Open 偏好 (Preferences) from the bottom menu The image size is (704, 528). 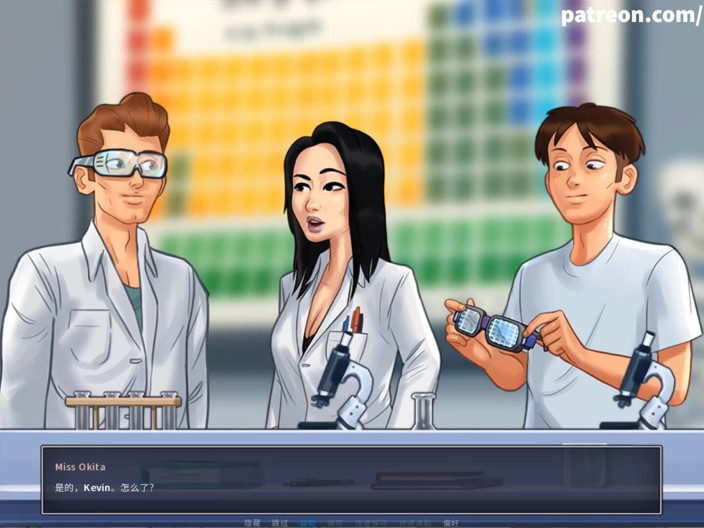pyautogui.click(x=451, y=523)
